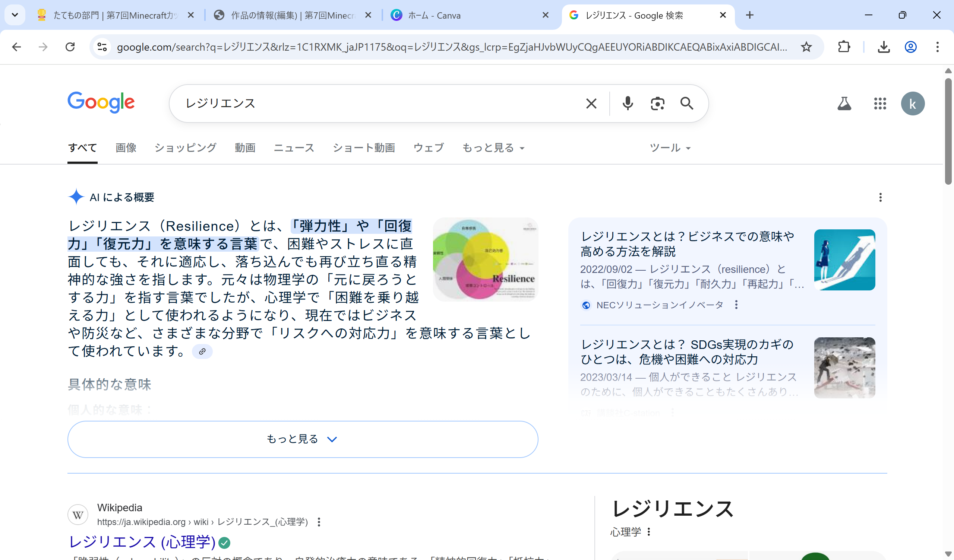Screen dimensions: 954x560
Task: Click the address bar URL
Action: [x=452, y=47]
